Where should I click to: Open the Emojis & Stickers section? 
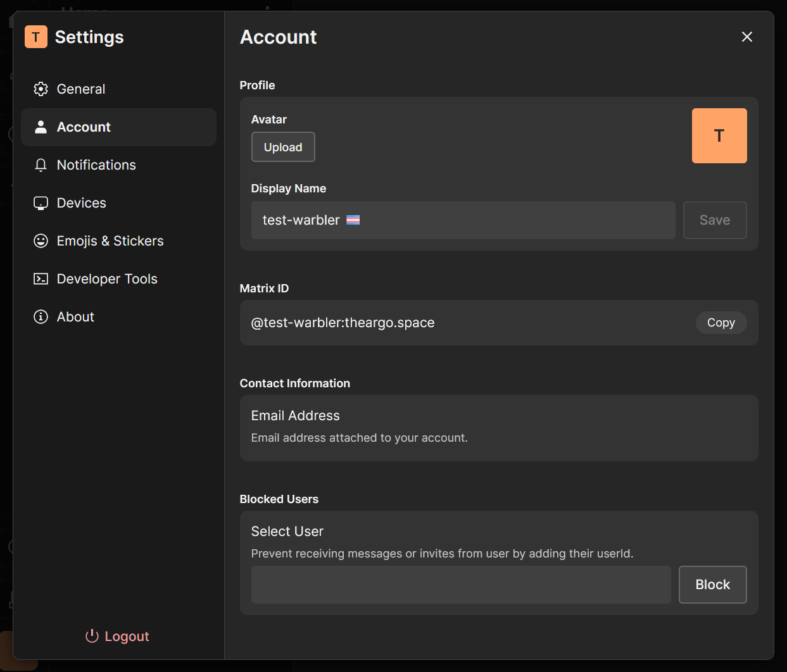click(110, 240)
